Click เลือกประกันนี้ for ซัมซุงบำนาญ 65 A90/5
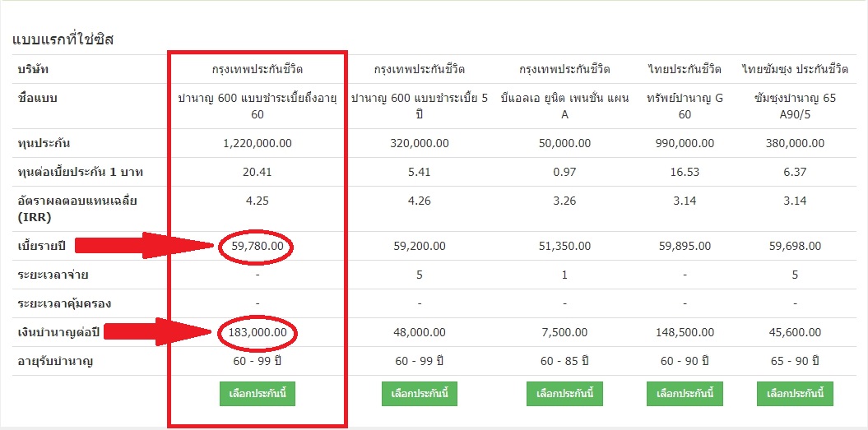The width and height of the screenshot is (868, 430). (795, 393)
